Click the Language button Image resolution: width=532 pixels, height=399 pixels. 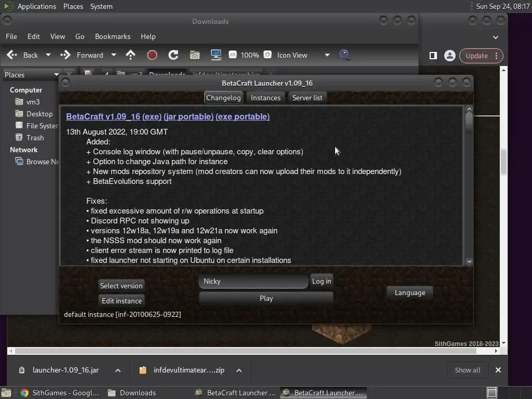click(x=410, y=292)
